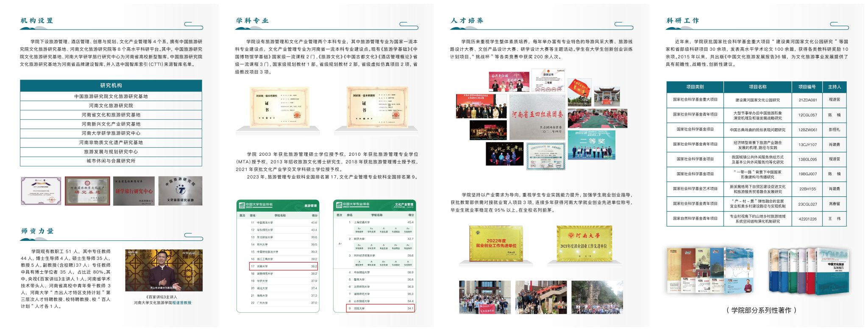This screenshot has height=331, width=868.
Task: Select the purple CTTI certificate image
Action: coord(41,191)
